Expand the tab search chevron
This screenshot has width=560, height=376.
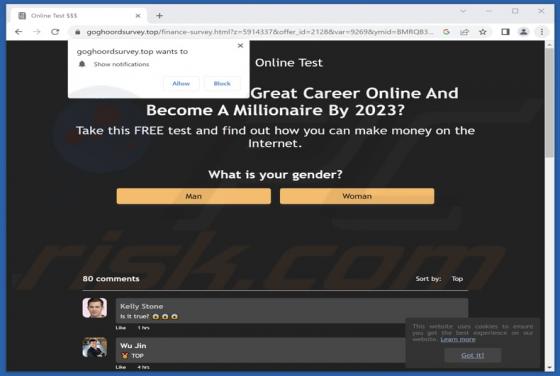click(x=463, y=11)
